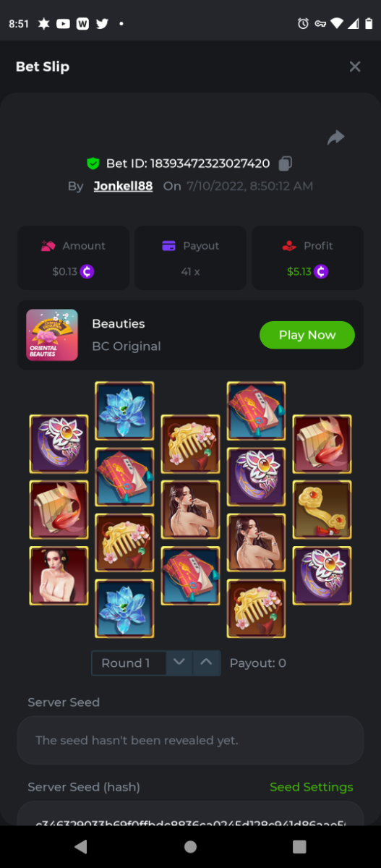Open the Round 1 selector field
This screenshot has height=868, width=381.
tap(129, 663)
